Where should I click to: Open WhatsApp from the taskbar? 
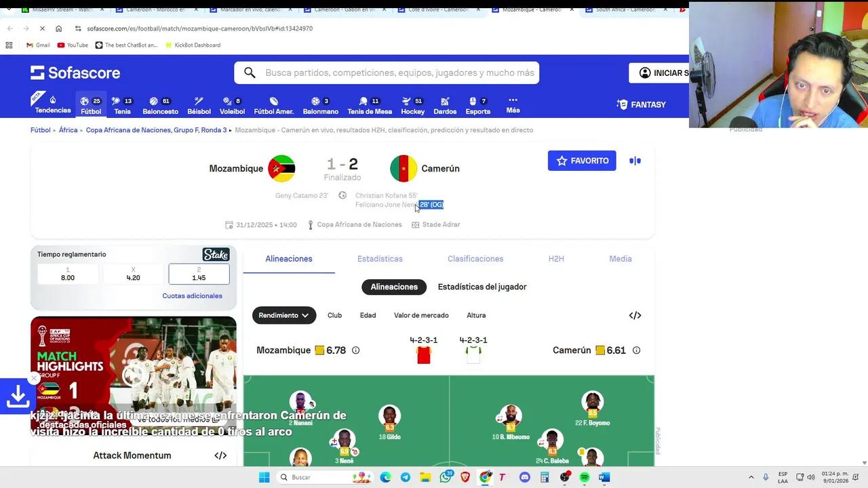point(446,477)
